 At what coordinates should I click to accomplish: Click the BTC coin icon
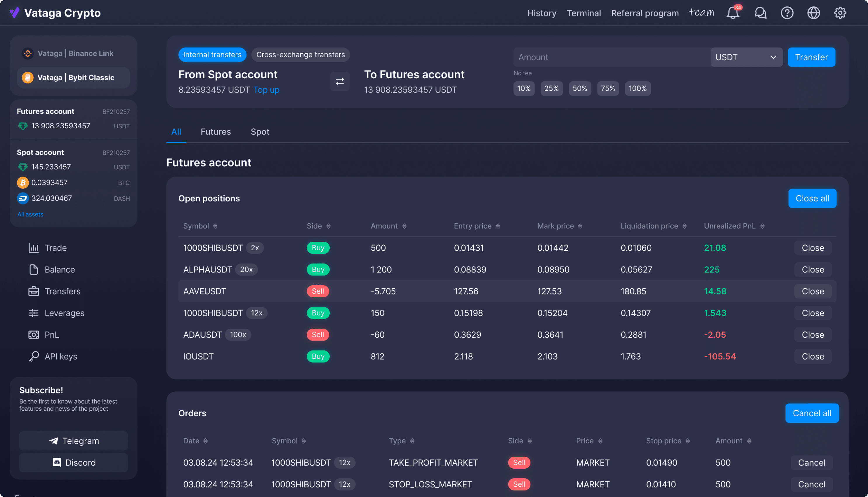coord(23,183)
